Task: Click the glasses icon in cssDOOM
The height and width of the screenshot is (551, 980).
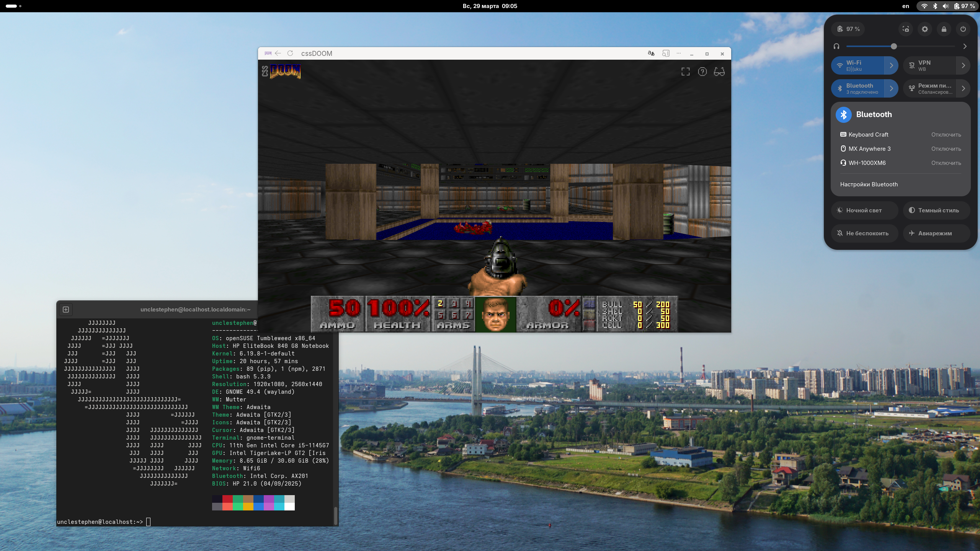Action: (719, 72)
